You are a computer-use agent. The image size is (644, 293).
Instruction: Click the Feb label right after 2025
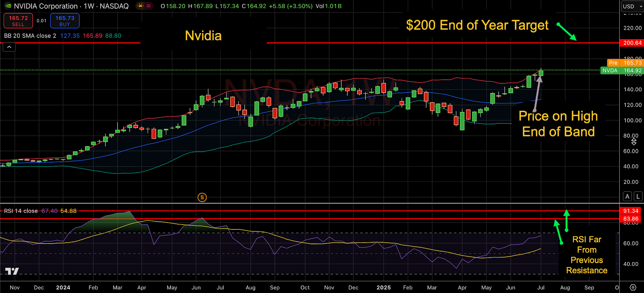click(x=408, y=287)
